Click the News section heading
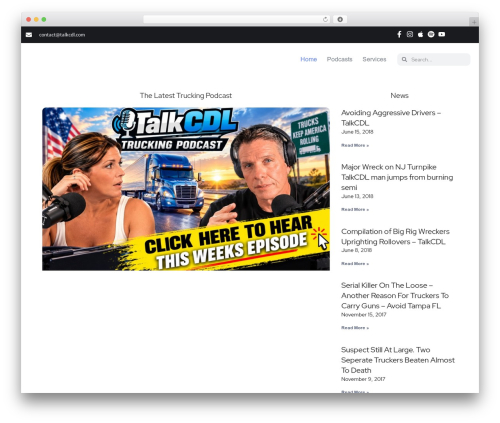The width and height of the screenshot is (500, 423). 399,96
